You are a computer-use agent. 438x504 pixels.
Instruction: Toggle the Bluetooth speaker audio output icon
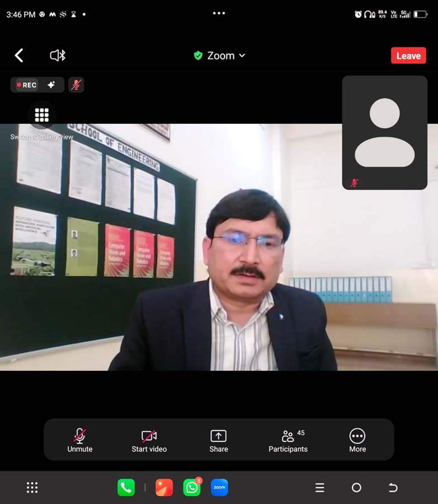click(x=58, y=55)
